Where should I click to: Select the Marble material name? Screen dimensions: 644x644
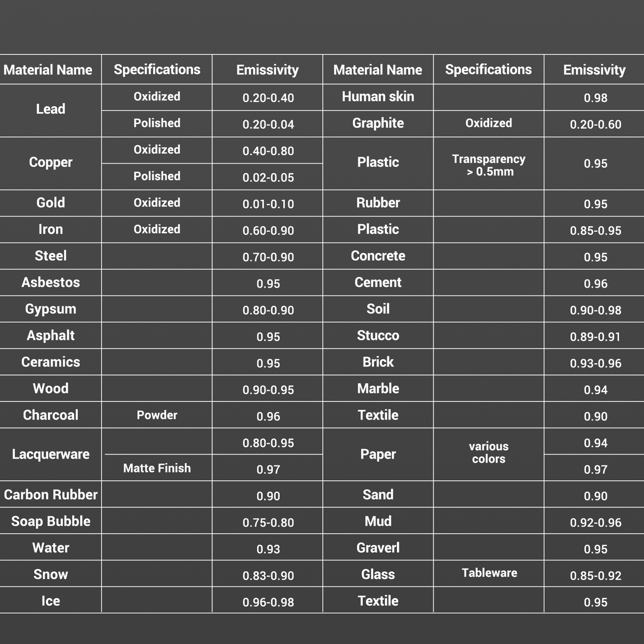coord(378,389)
